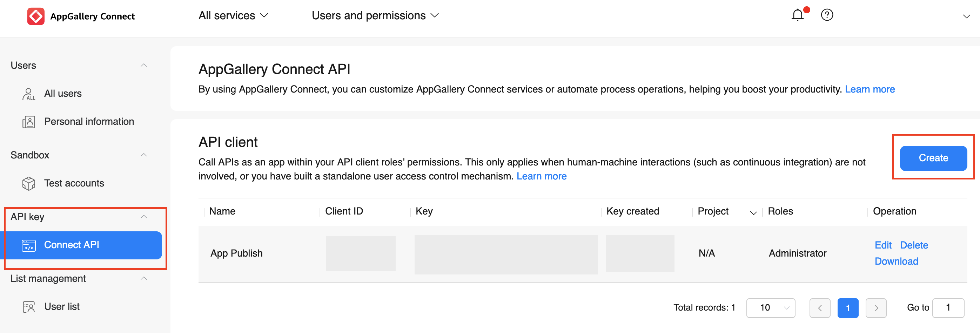Click the Test accounts cube icon
This screenshot has height=333, width=980.
pyautogui.click(x=28, y=184)
